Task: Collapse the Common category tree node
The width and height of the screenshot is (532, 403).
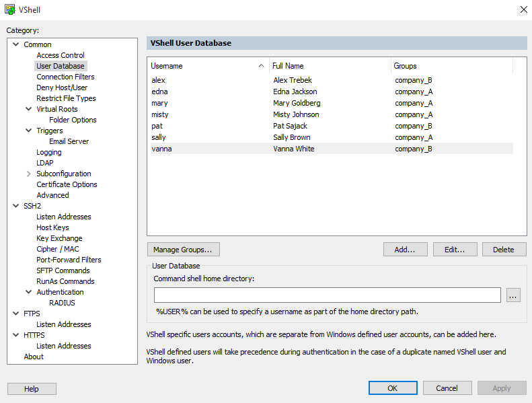Action: [x=15, y=44]
